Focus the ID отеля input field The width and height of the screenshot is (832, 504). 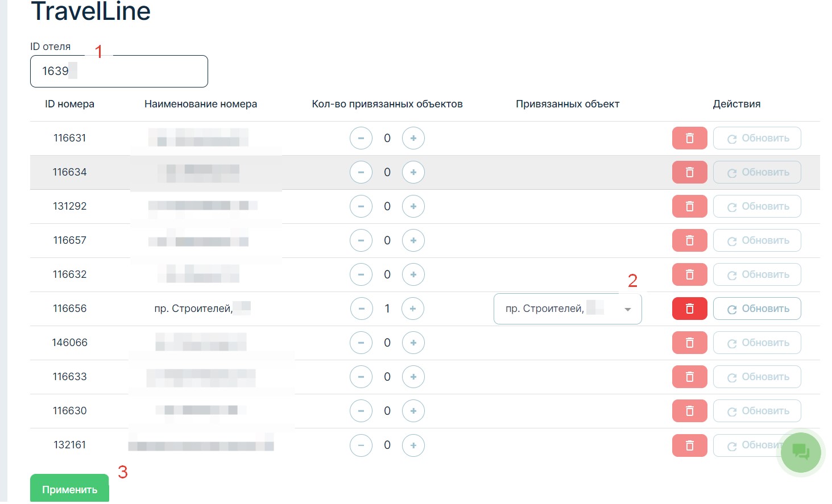pos(119,71)
